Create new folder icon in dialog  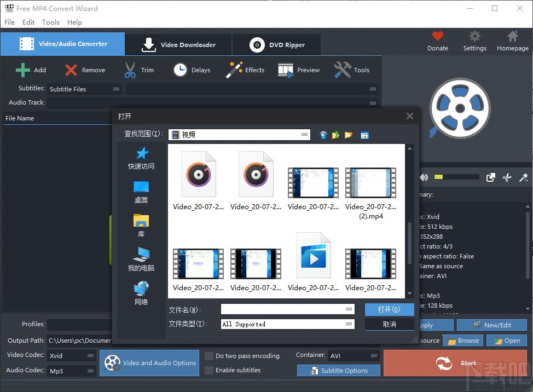(349, 135)
